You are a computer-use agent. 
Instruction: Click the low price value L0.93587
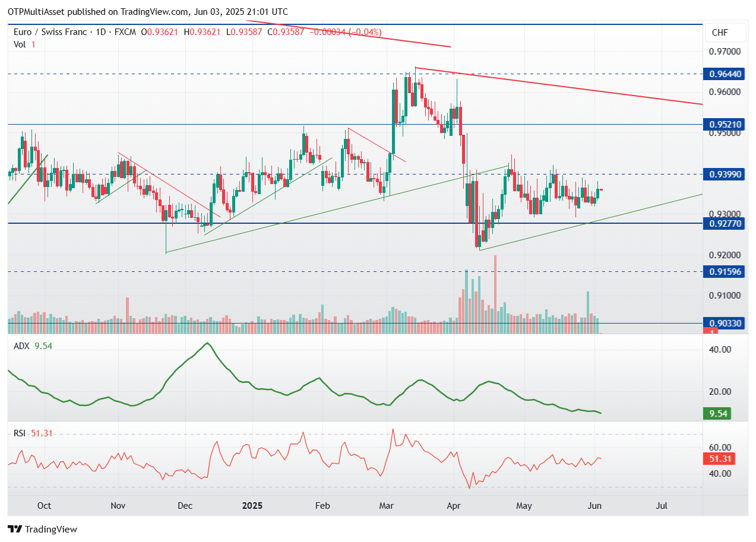point(245,32)
